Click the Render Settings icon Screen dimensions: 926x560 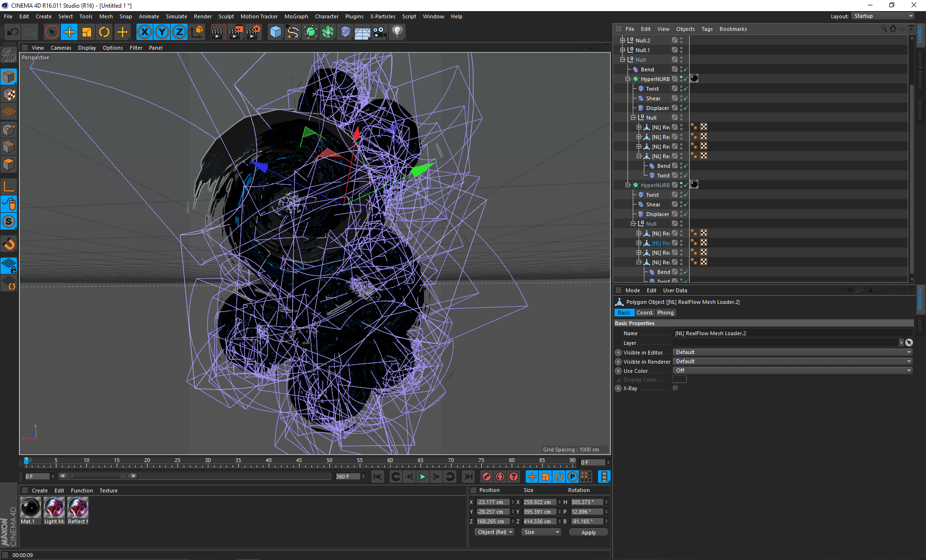(x=253, y=32)
